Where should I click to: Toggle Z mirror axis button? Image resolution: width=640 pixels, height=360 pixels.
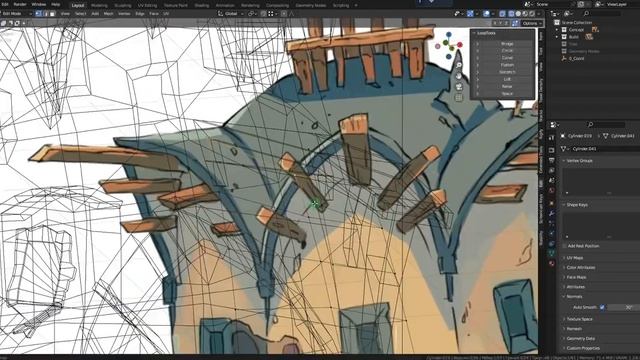tap(506, 23)
